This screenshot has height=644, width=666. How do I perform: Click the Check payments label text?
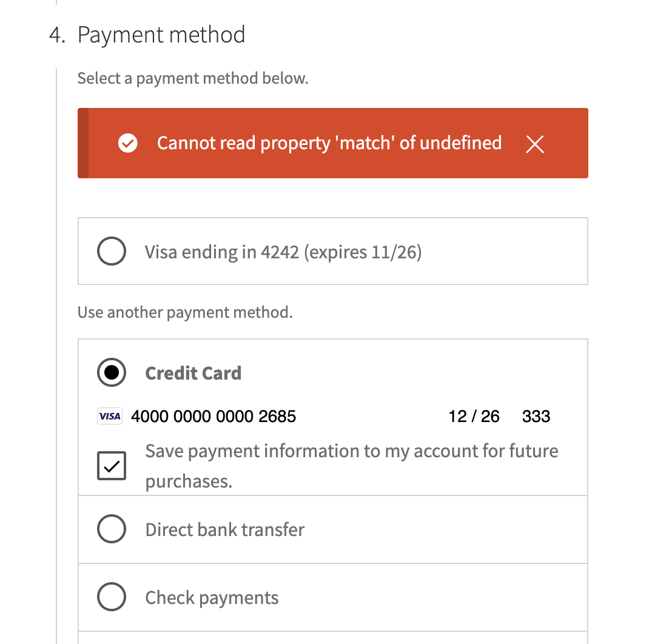[x=211, y=597]
